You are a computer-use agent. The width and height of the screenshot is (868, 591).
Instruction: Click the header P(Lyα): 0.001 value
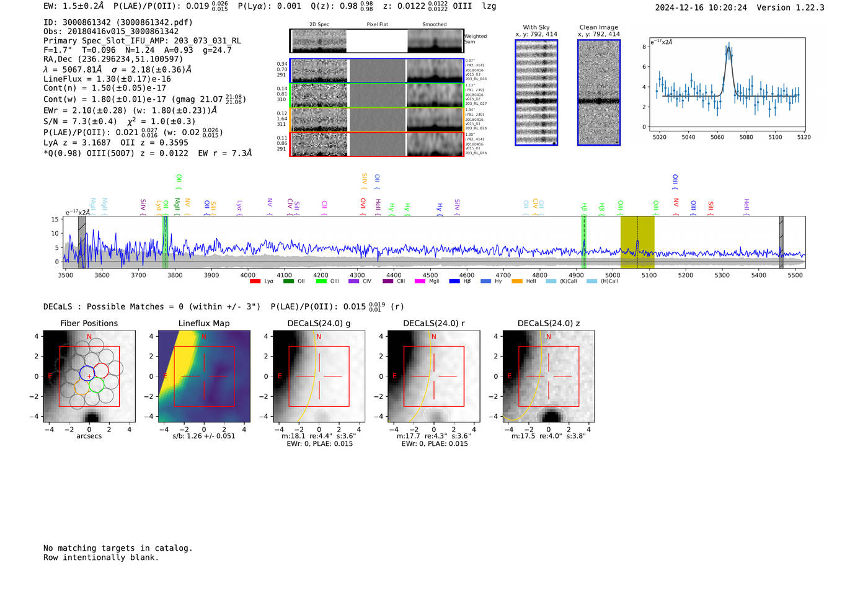[270, 6]
